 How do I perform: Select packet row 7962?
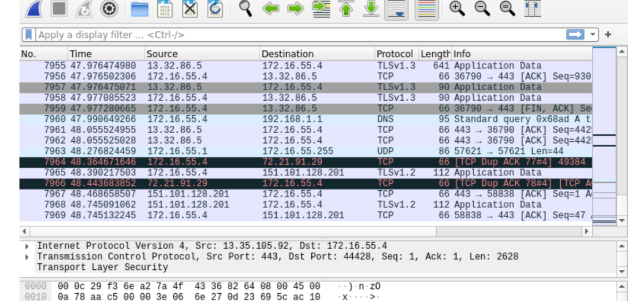pyautogui.click(x=306, y=141)
